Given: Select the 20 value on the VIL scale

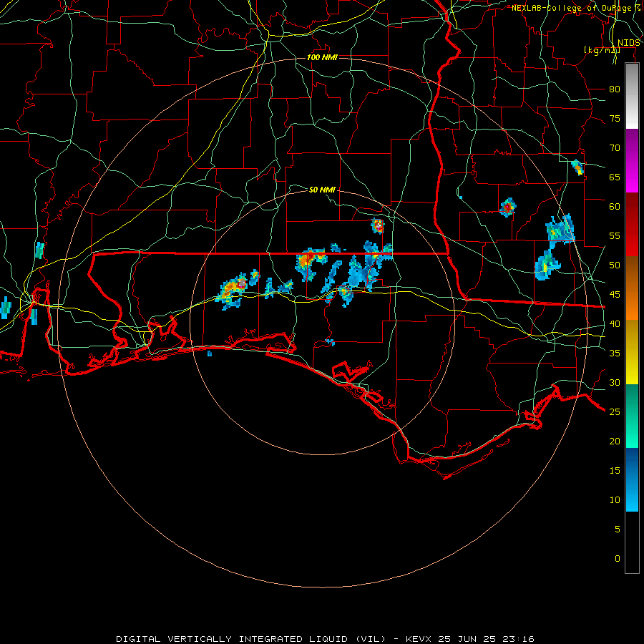Looking at the screenshot, I should [x=615, y=441].
